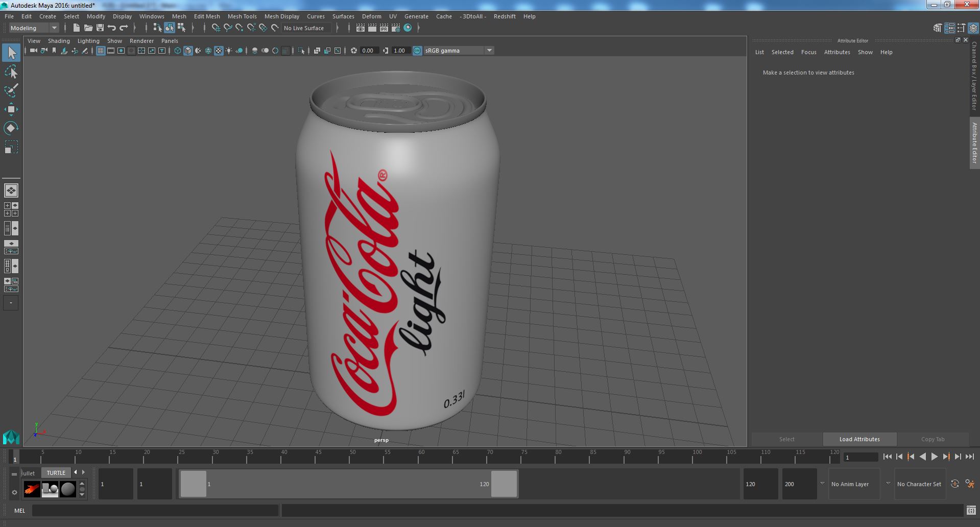Undo the last action
The height and width of the screenshot is (527, 980).
(112, 28)
